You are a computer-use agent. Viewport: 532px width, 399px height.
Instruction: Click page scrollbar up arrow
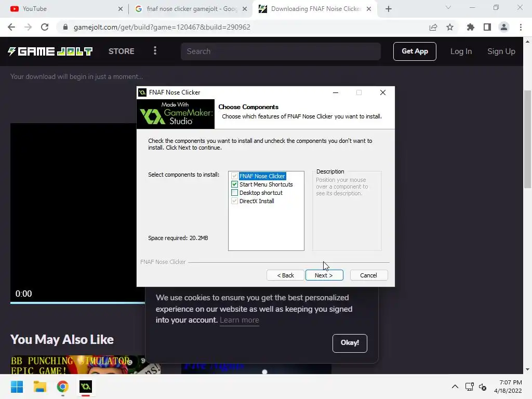527,42
